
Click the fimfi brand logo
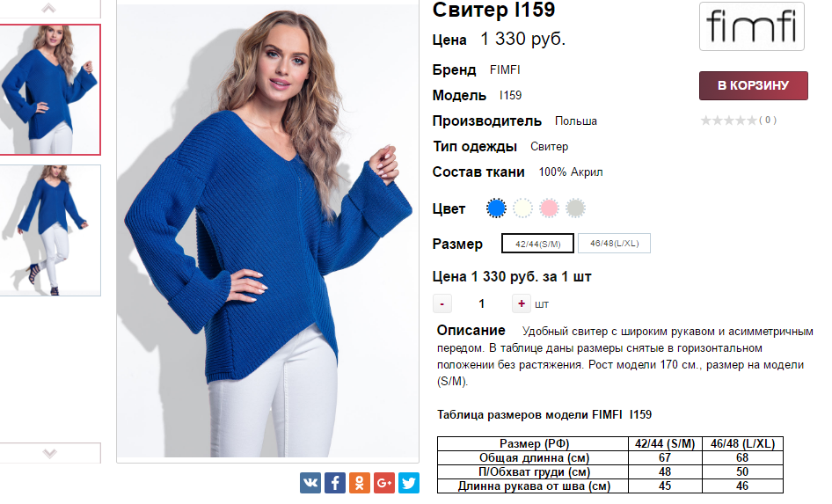coord(751,26)
